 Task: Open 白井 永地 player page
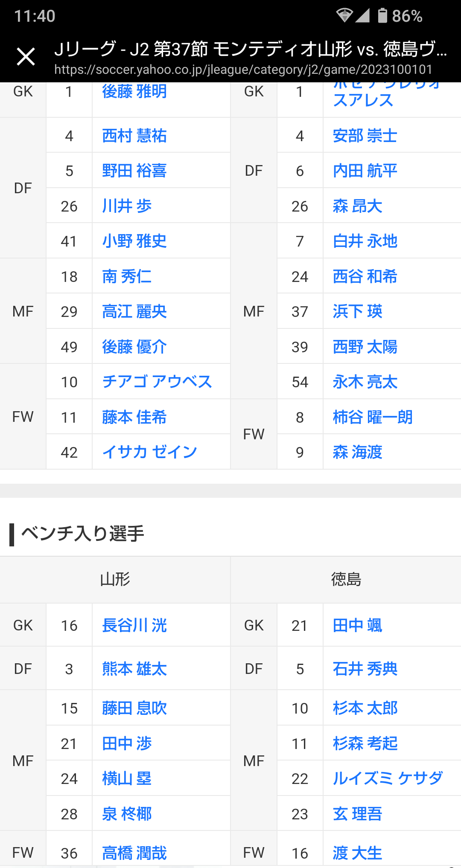click(x=365, y=241)
